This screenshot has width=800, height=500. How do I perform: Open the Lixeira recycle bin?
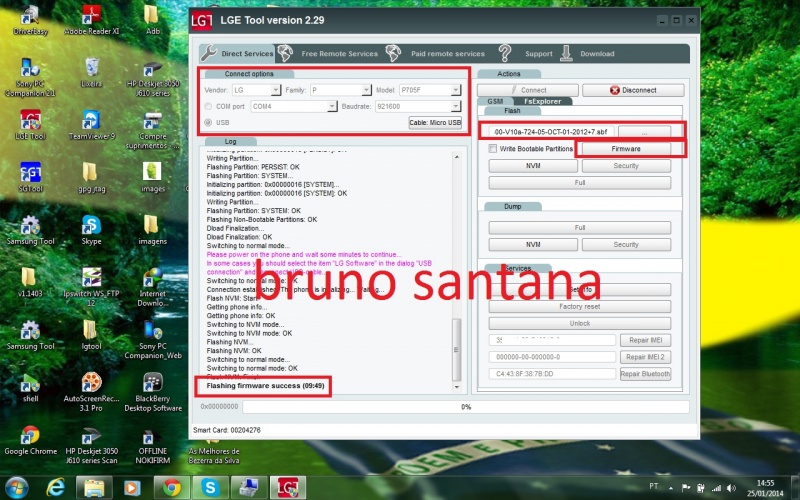pos(91,72)
